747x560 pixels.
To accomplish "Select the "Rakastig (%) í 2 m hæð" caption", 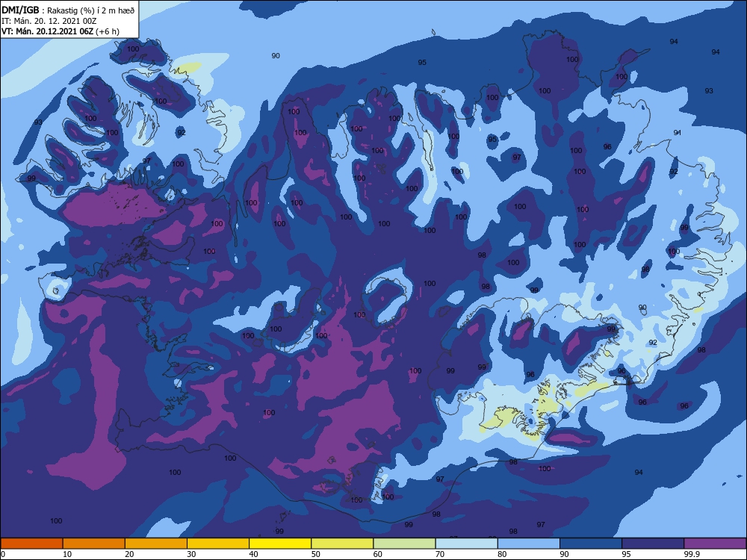I will coord(90,10).
